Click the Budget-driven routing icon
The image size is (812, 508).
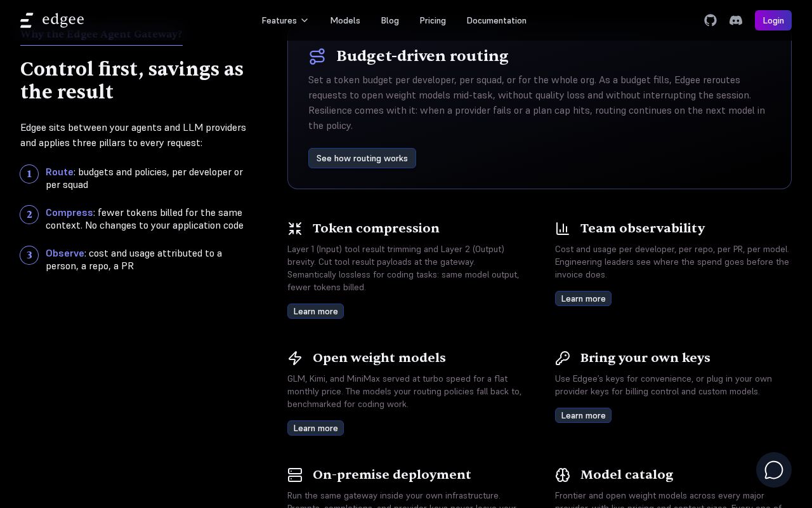317,57
